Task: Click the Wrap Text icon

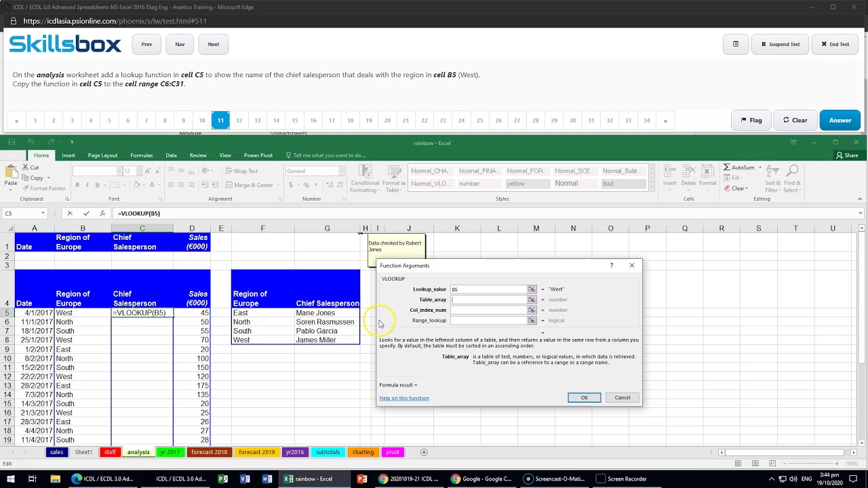Action: point(229,171)
